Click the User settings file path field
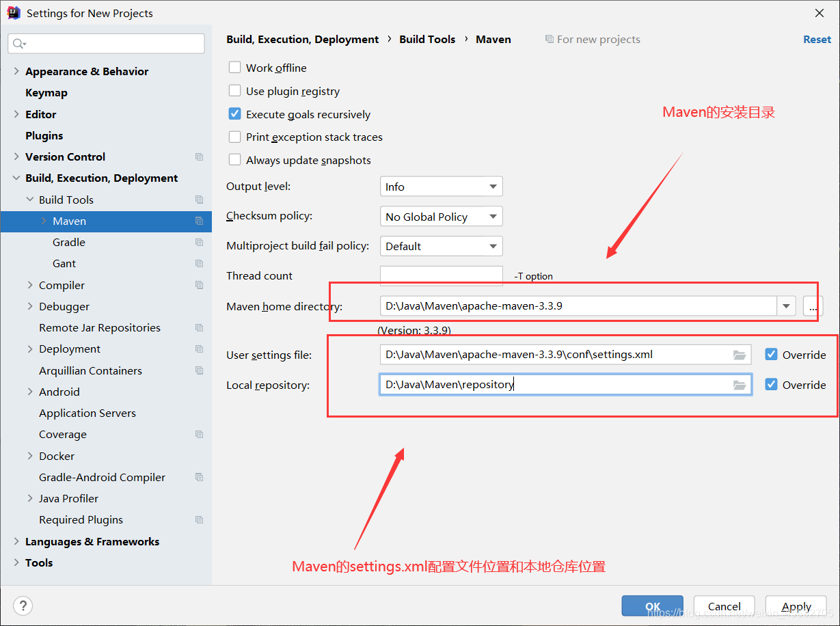Image resolution: width=840 pixels, height=626 pixels. coord(565,355)
